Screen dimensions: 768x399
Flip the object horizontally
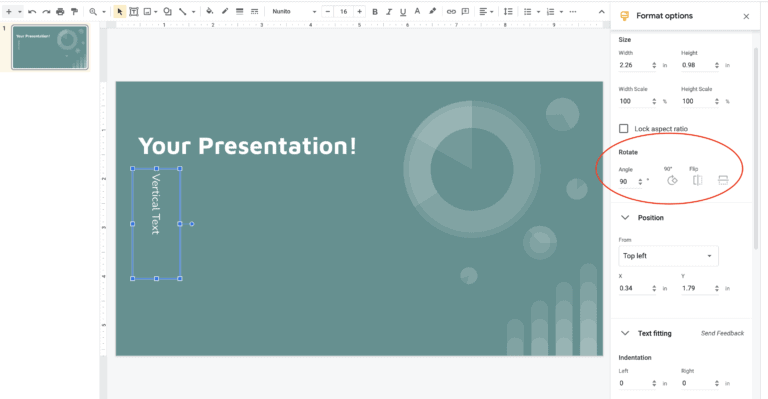click(697, 181)
